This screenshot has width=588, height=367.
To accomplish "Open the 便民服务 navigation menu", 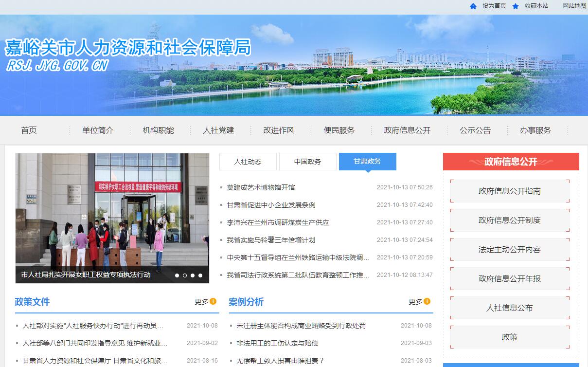I will tap(339, 130).
